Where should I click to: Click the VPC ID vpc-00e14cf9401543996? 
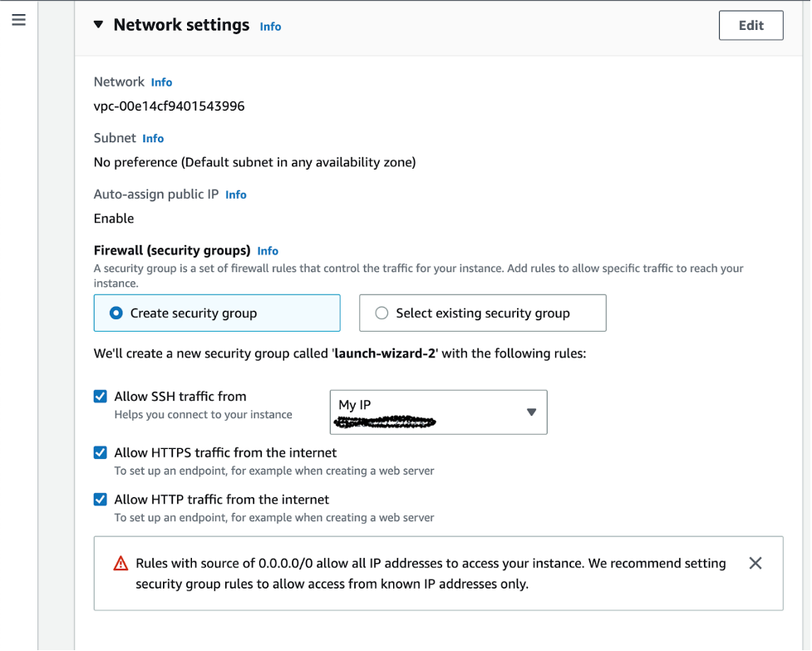[170, 106]
